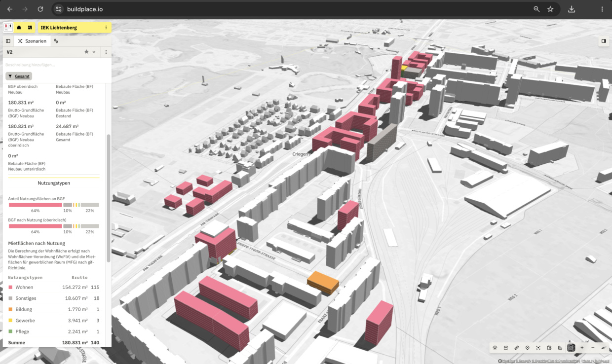The width and height of the screenshot is (612, 364).
Task: Toggle the left sidebar panel icon
Action: (x=8, y=41)
